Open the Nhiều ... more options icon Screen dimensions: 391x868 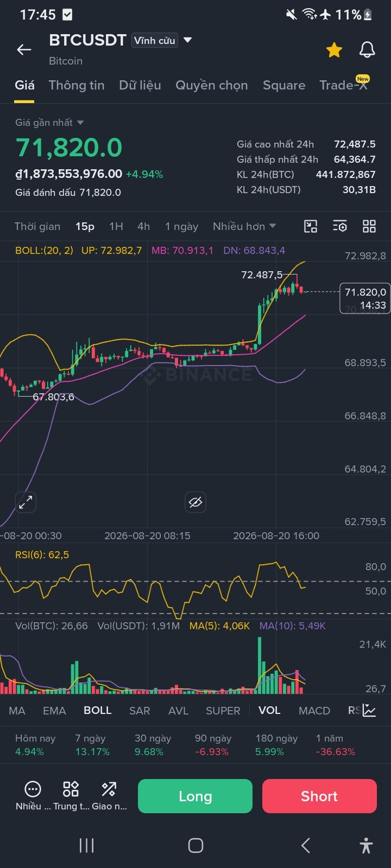pyautogui.click(x=33, y=795)
